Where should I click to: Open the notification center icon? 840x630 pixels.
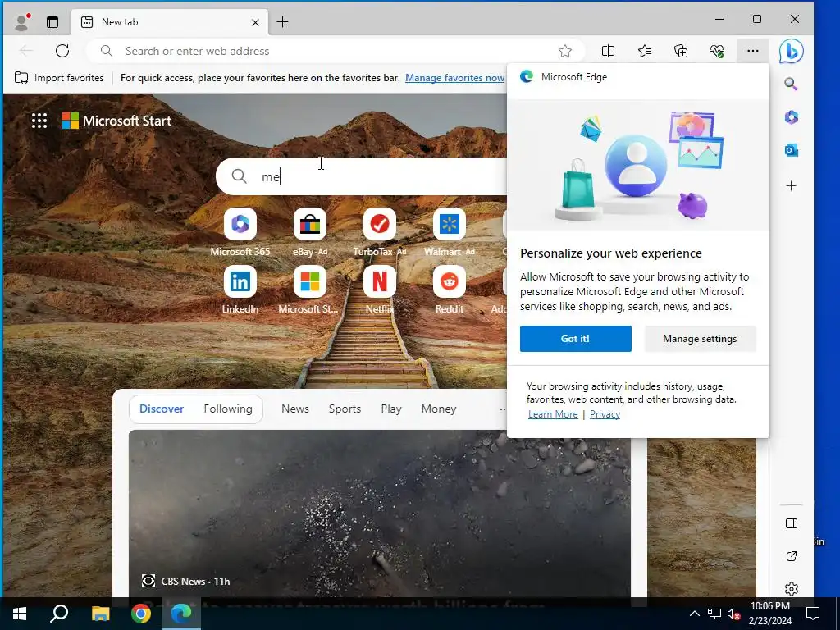813,614
